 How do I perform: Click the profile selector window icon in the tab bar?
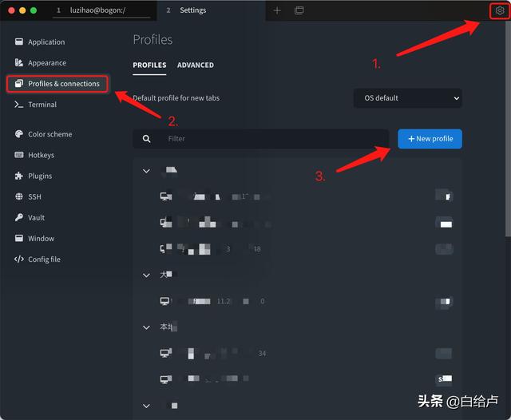point(299,10)
